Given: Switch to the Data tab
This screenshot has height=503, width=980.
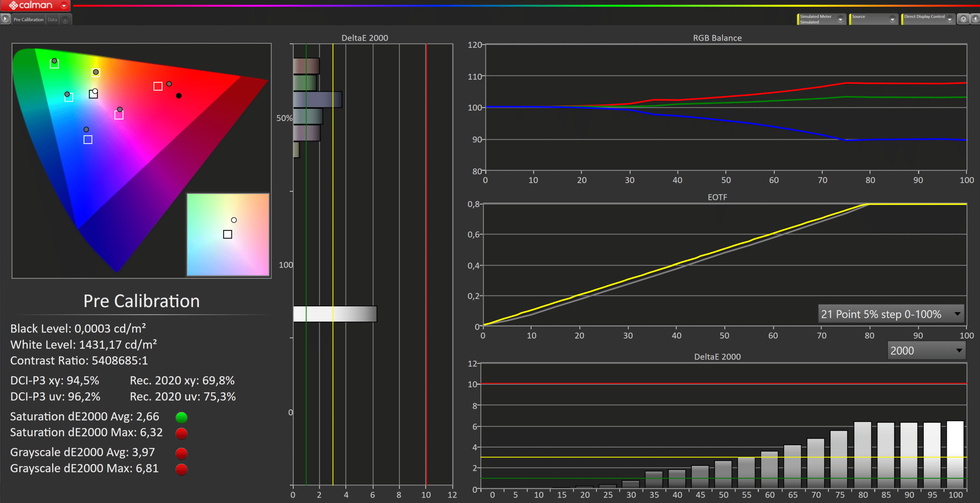Looking at the screenshot, I should [52, 20].
